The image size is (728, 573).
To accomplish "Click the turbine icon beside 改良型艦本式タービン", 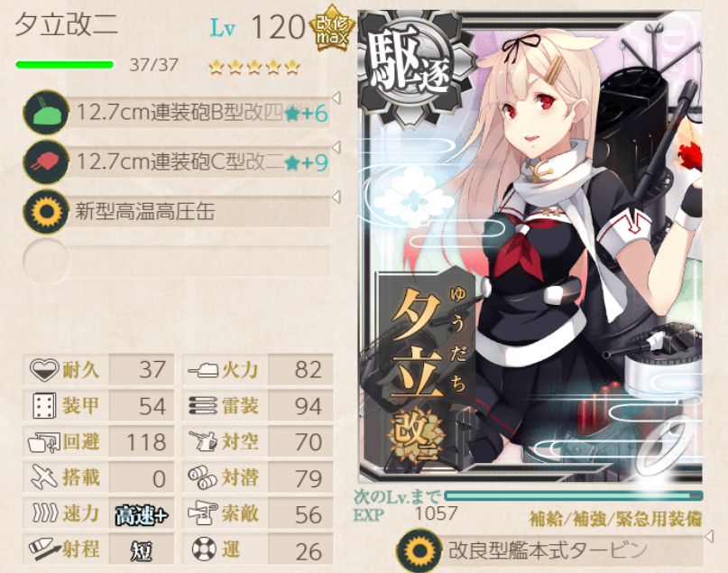I will 419,550.
